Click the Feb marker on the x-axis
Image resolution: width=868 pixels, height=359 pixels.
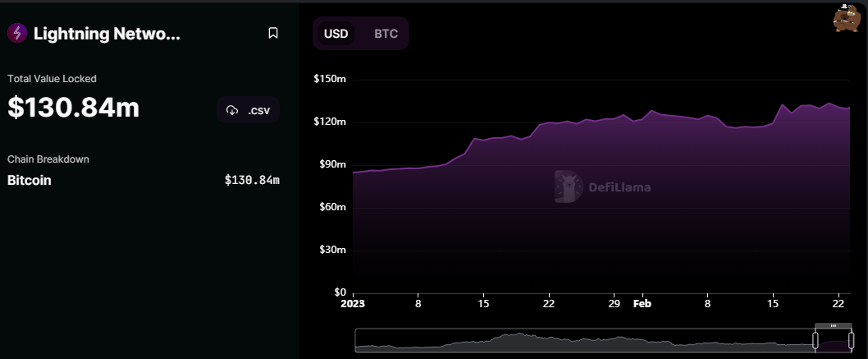642,303
